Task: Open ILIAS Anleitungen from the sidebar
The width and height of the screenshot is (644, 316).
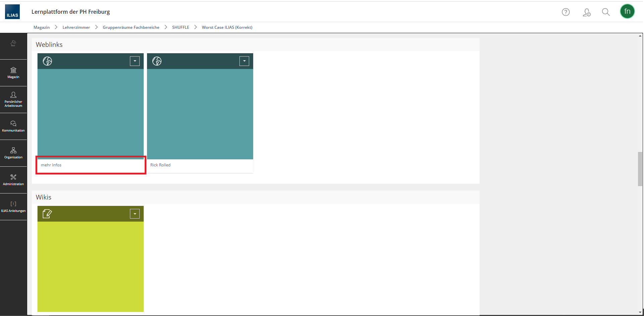Action: click(x=13, y=207)
